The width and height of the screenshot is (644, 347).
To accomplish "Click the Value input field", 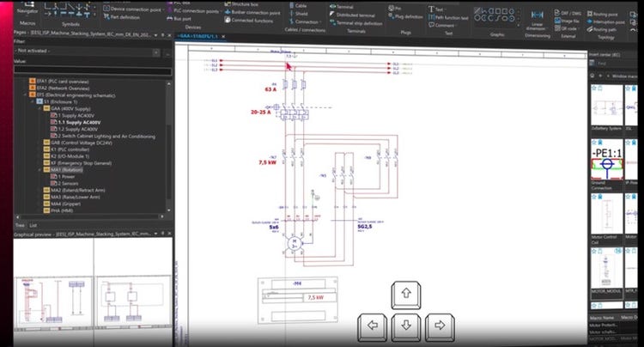I will [x=93, y=71].
